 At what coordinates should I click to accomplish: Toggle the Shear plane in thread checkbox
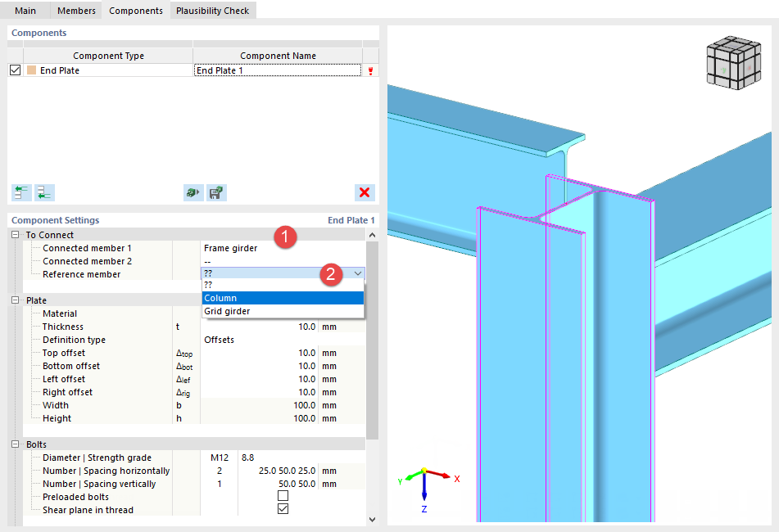(x=283, y=509)
